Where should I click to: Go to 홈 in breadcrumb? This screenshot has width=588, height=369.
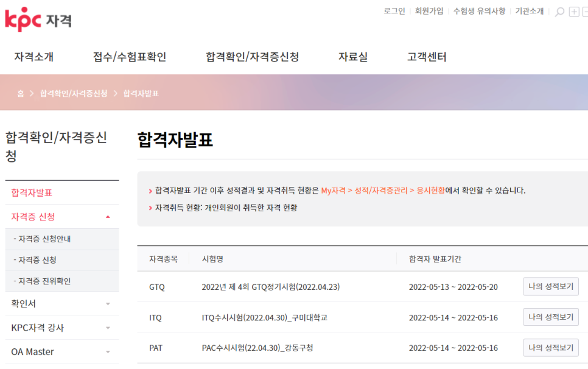[x=21, y=93]
